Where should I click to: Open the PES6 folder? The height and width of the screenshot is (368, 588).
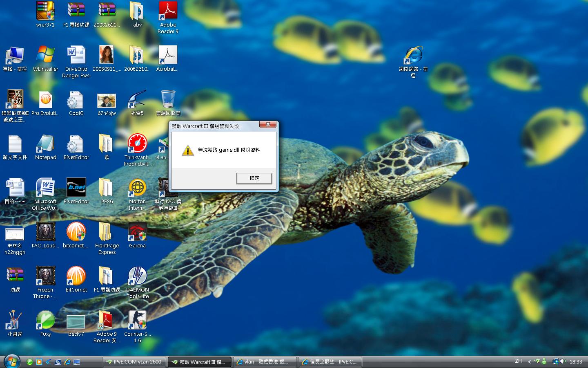[x=107, y=188]
